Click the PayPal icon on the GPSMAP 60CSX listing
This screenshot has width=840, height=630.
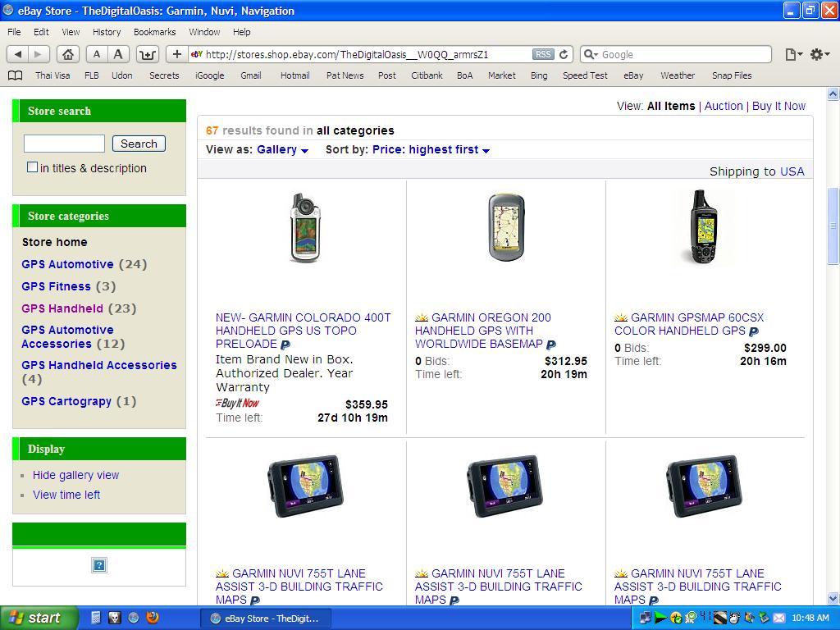coord(754,331)
